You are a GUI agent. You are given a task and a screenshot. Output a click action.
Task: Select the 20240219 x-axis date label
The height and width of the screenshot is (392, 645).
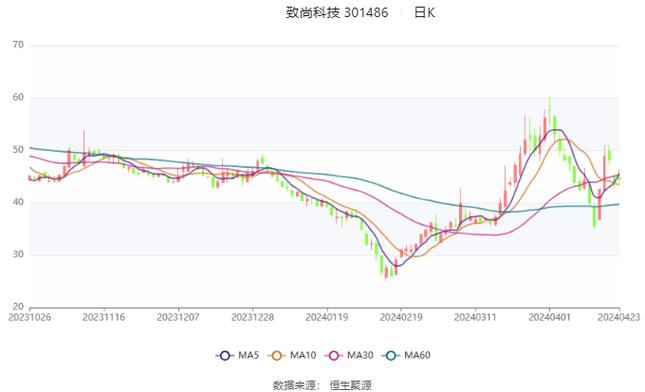coord(401,318)
